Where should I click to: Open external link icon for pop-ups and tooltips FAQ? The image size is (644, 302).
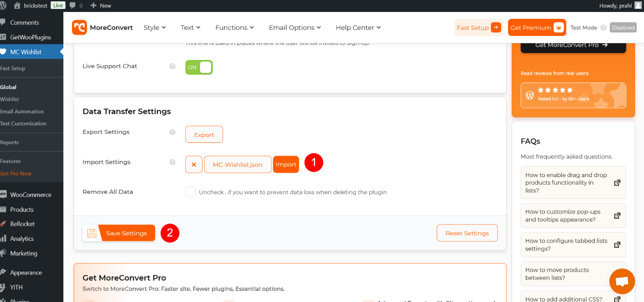tap(617, 216)
